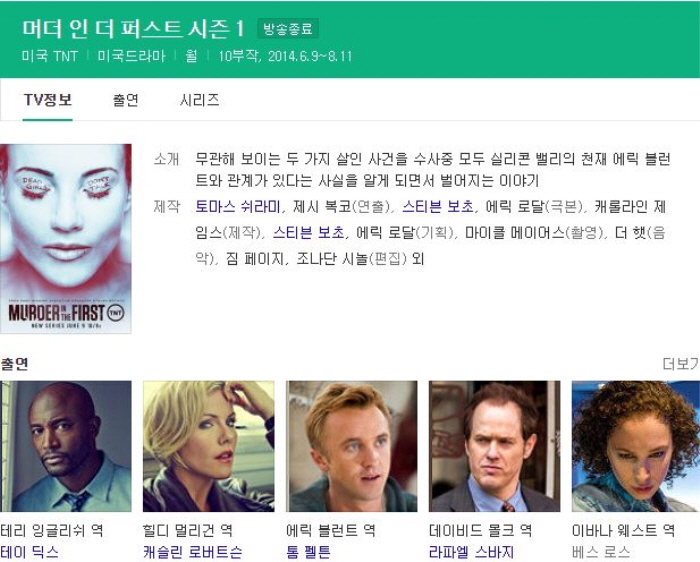Click the 톰 펠튼 cast photo
Image resolution: width=700 pixels, height=562 pixels.
351,446
